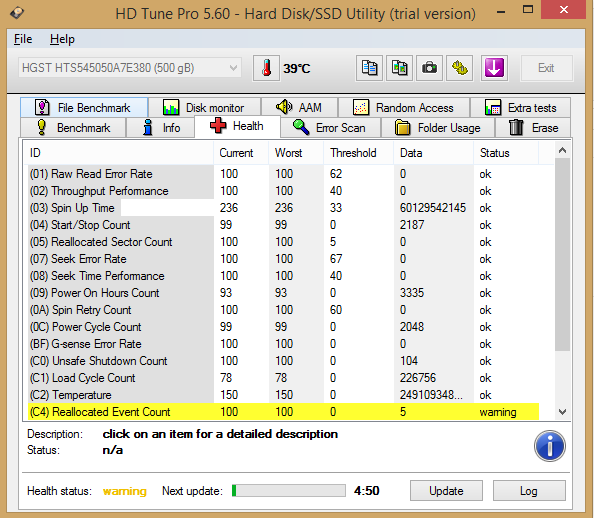The height and width of the screenshot is (518, 594).
Task: Click the 3335 power on hours value
Action: tap(412, 293)
